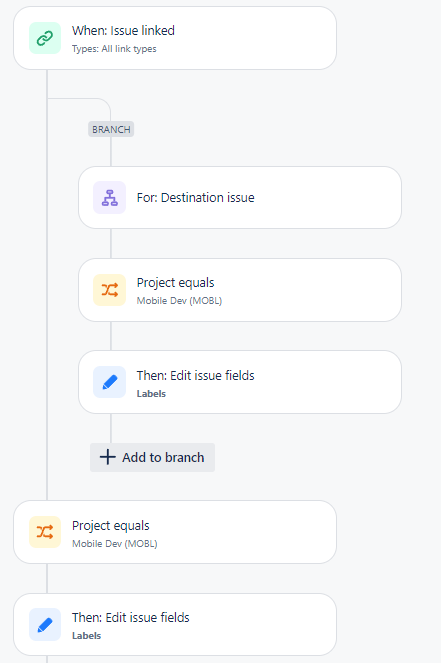Click the orange condition icon inside the branch

point(110,290)
